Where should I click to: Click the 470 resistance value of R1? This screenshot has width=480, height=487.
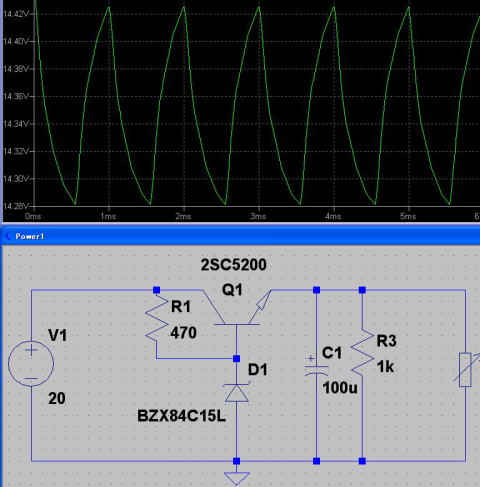point(183,333)
